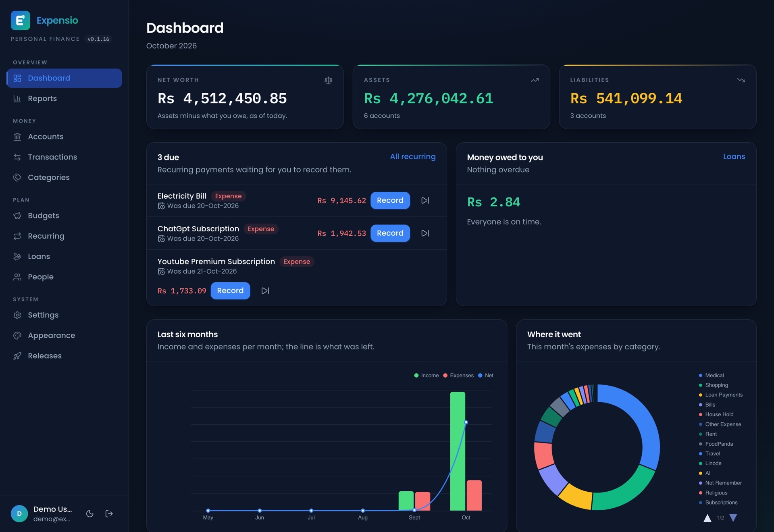The width and height of the screenshot is (774, 532).
Task: Toggle Income series in chart legend
Action: [427, 375]
